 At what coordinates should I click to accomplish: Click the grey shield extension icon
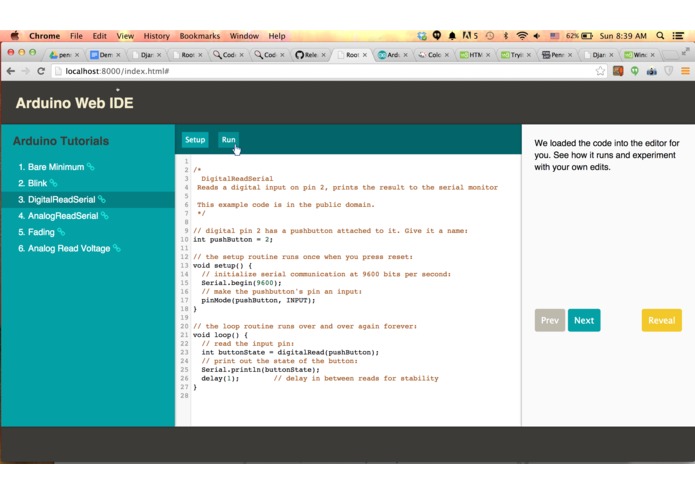(668, 71)
